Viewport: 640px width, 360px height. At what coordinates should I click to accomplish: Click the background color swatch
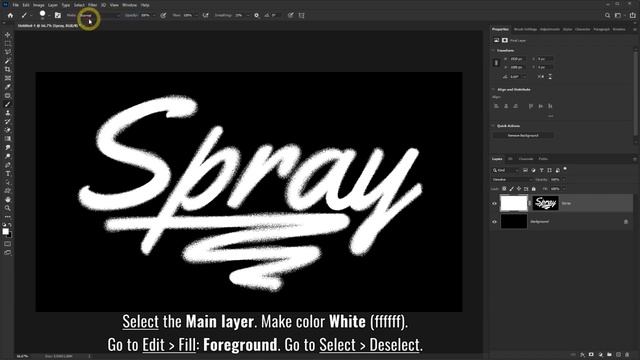10,235
